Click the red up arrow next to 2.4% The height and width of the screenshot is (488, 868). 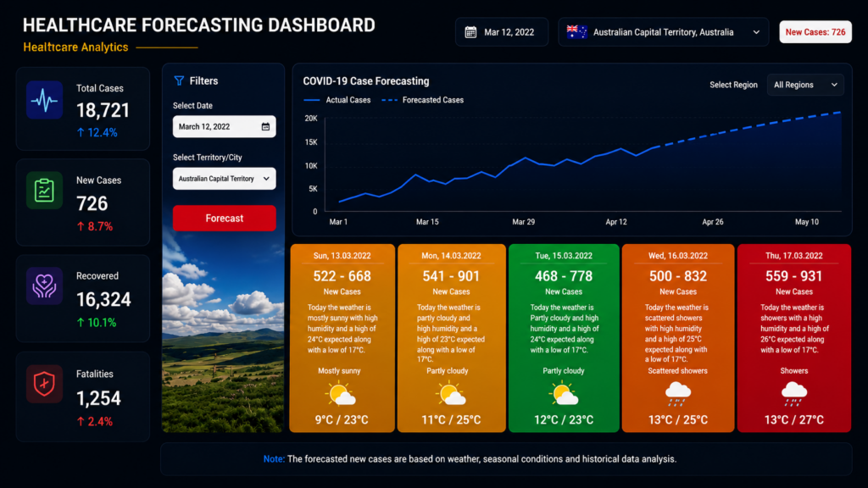point(81,422)
